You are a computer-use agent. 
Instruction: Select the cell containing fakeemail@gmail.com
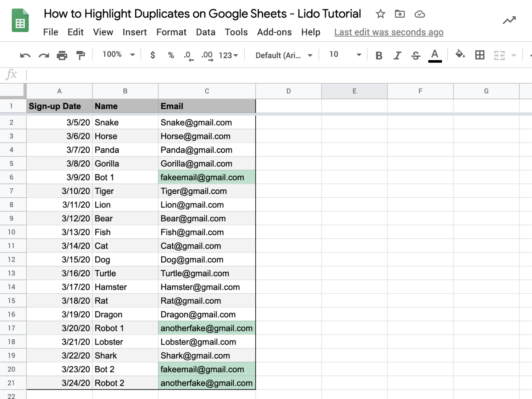tap(207, 177)
